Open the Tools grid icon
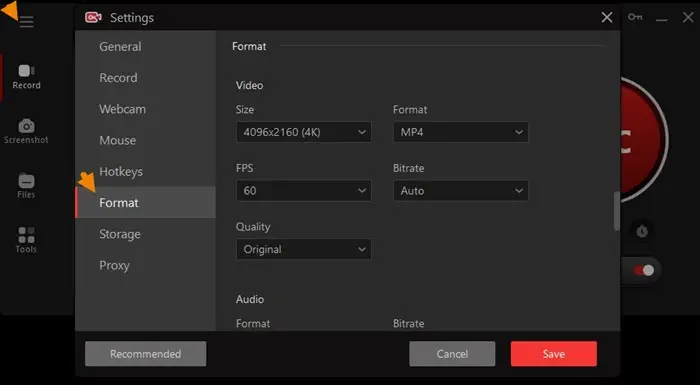Image resolution: width=700 pixels, height=385 pixels. tap(26, 235)
